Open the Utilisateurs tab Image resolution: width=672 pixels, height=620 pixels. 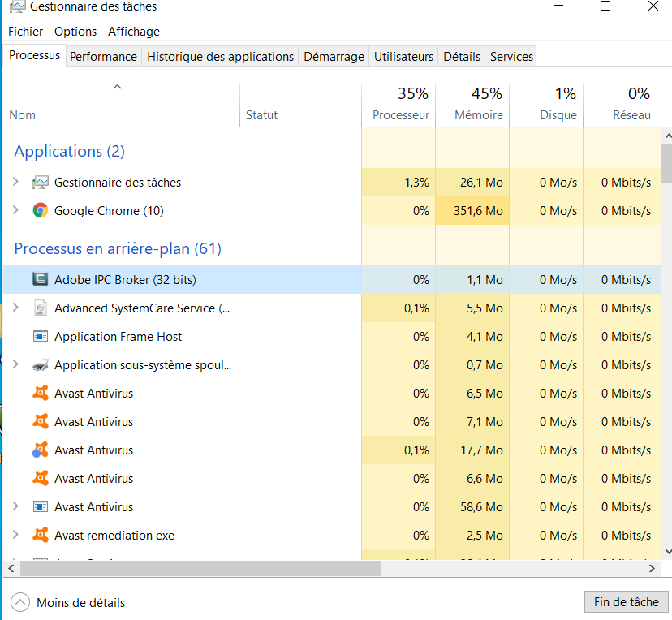[403, 57]
